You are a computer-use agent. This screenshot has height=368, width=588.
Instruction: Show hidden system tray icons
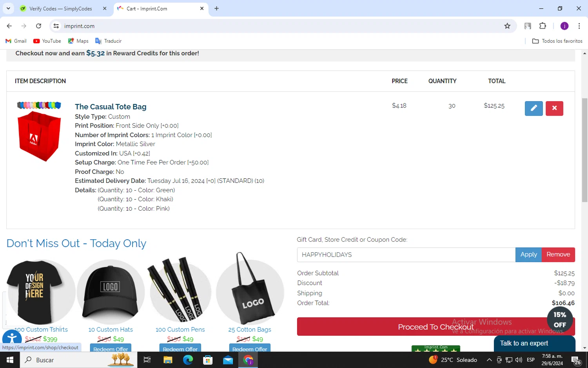pos(489,360)
